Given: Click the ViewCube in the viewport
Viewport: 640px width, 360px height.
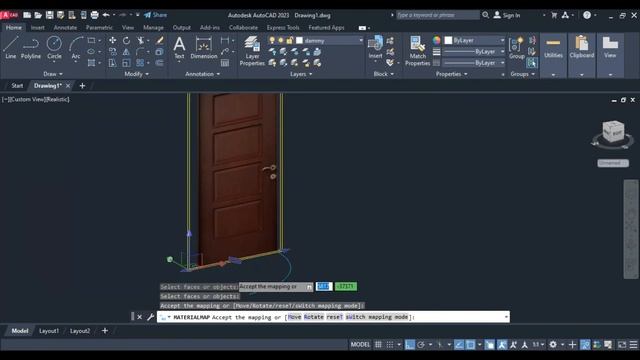Looking at the screenshot, I should tap(613, 131).
